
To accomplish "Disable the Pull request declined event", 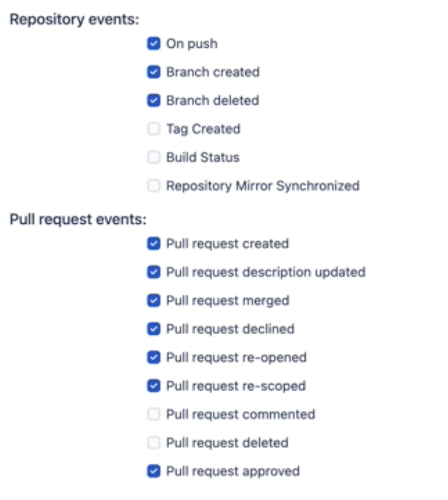I will click(x=153, y=329).
